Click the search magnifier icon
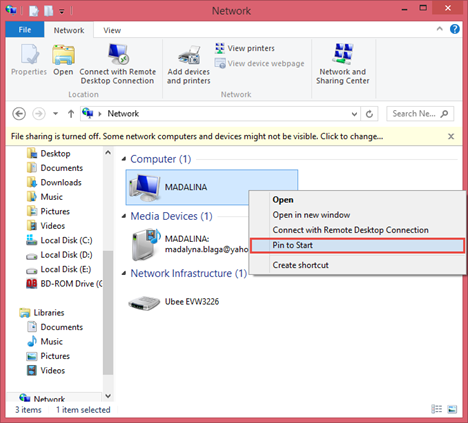 (444, 114)
